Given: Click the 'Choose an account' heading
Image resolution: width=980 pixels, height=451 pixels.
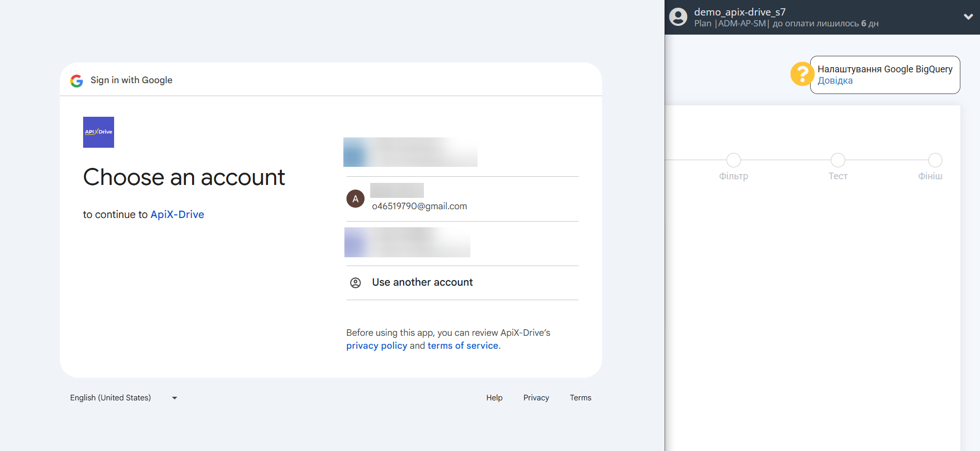Looking at the screenshot, I should pos(184,177).
